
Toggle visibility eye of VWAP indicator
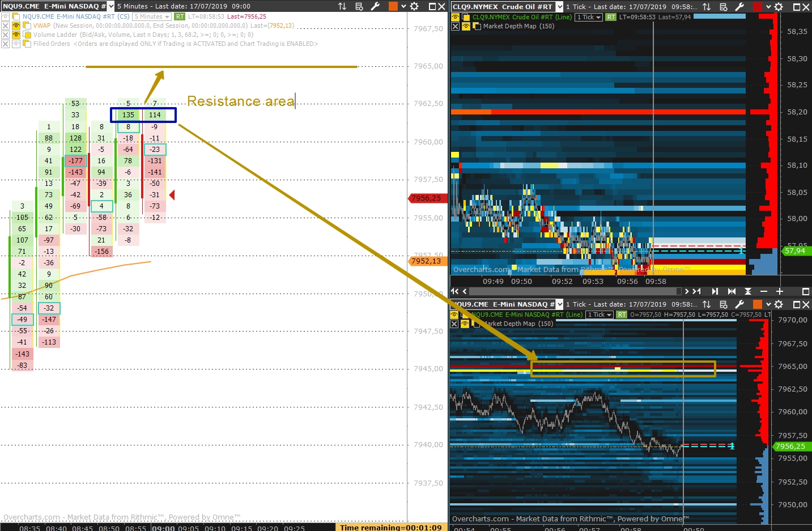16,26
